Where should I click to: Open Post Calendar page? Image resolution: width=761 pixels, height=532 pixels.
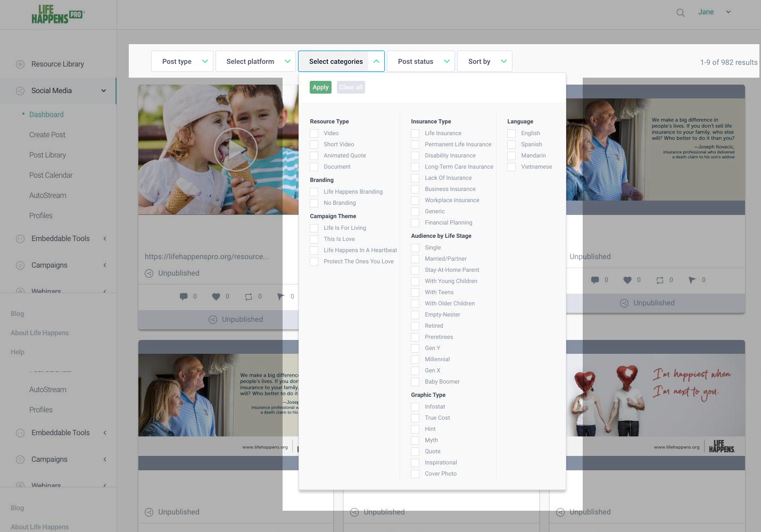coord(51,175)
